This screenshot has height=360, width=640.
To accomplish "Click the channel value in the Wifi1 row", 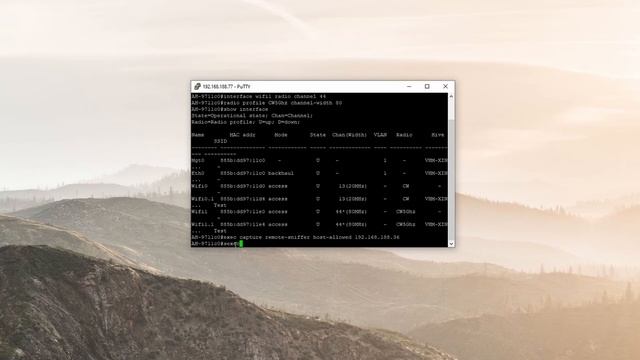I will [x=351, y=212].
